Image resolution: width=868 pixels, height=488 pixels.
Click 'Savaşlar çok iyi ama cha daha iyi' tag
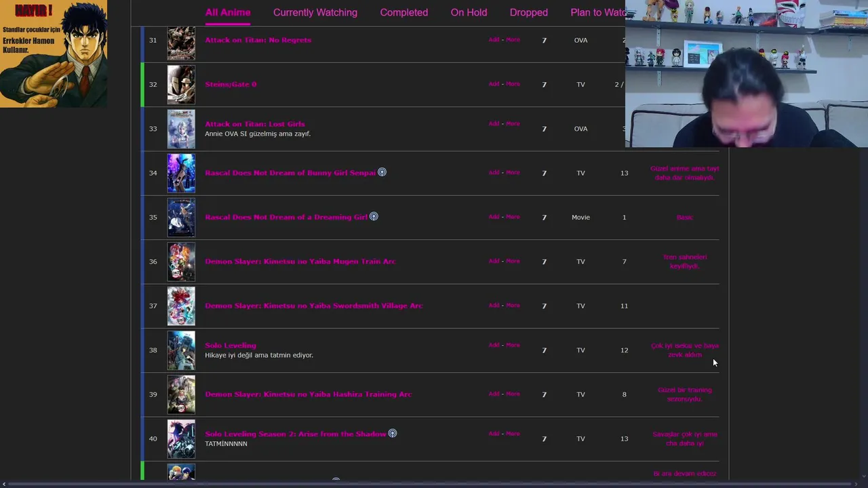pyautogui.click(x=685, y=439)
